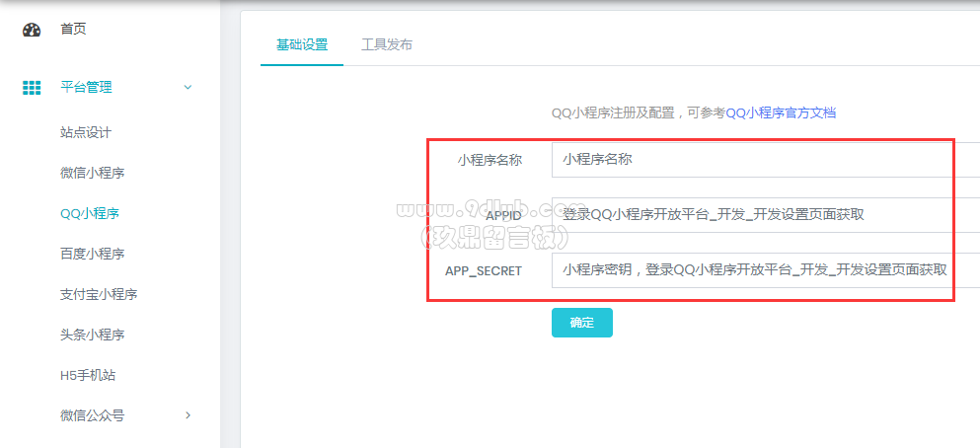Open 站点设计 in the sidebar
Screen dimensions: 980x448
click(x=86, y=133)
